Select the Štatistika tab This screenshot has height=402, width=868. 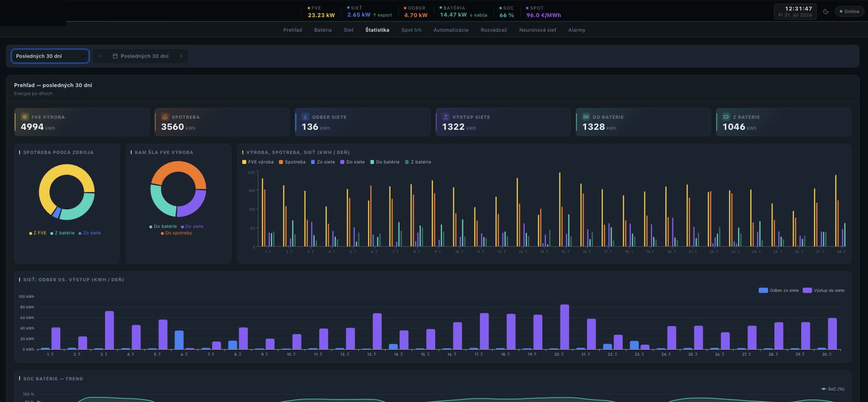[x=377, y=30]
